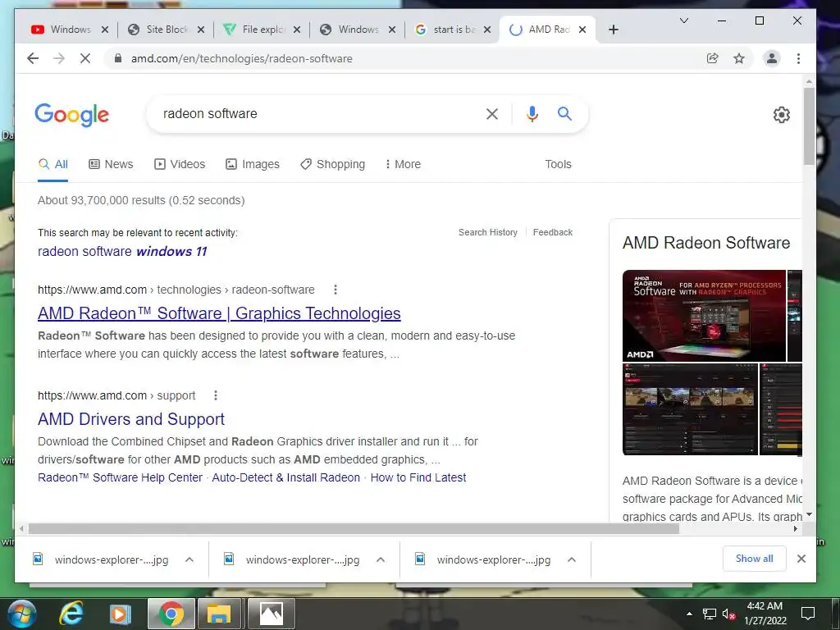Expand options for third windows-explorer download
The height and width of the screenshot is (630, 840).
click(572, 559)
